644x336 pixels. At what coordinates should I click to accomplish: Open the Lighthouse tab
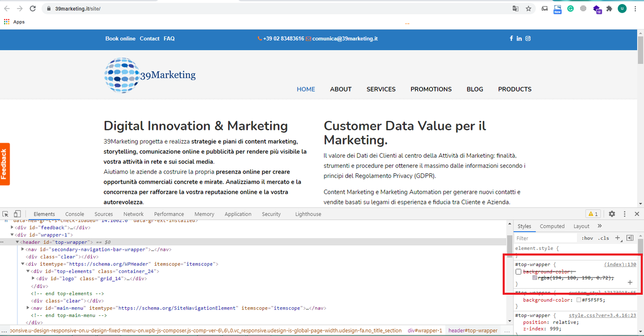(x=308, y=214)
